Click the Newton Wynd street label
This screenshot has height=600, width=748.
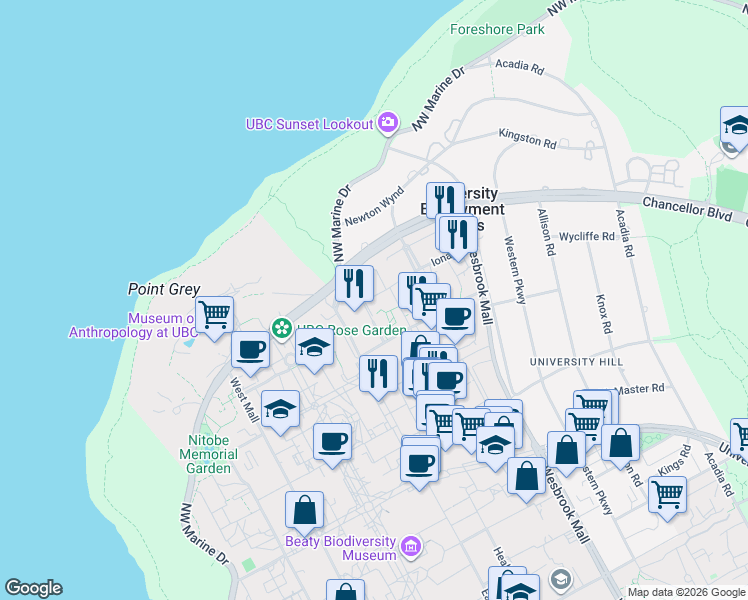[374, 207]
